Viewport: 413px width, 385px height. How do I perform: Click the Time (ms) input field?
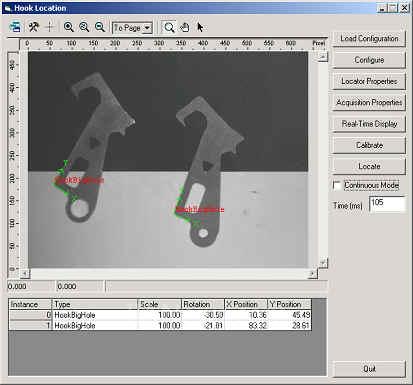point(387,204)
